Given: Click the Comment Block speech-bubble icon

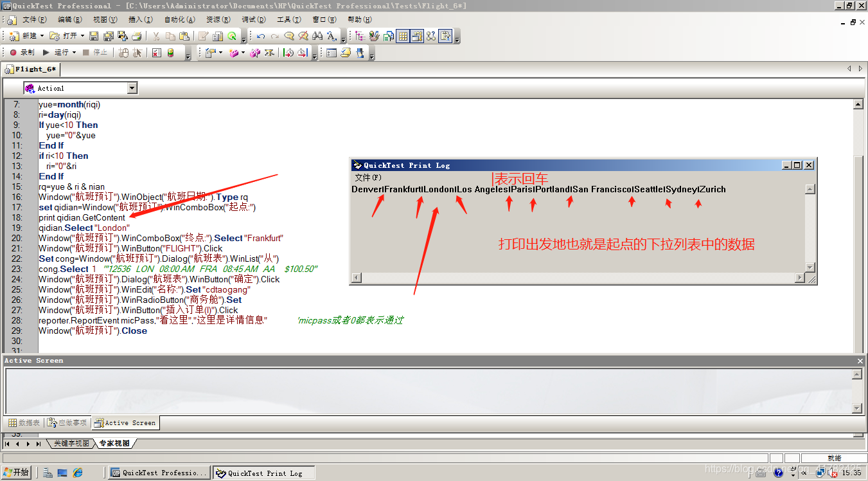Looking at the screenshot, I should [289, 36].
